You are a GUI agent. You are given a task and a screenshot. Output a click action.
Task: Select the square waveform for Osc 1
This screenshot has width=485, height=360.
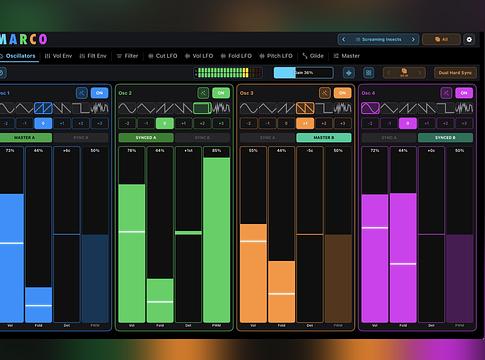click(x=81, y=108)
